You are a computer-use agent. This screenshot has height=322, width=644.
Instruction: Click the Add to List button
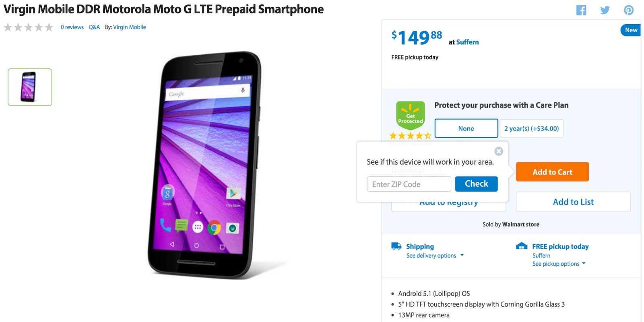pos(573,202)
